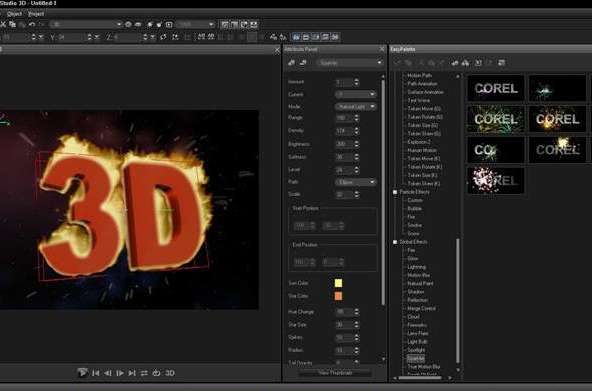Open the object list dropdown in the toolbar
The height and width of the screenshot is (391, 592).
click(86, 25)
